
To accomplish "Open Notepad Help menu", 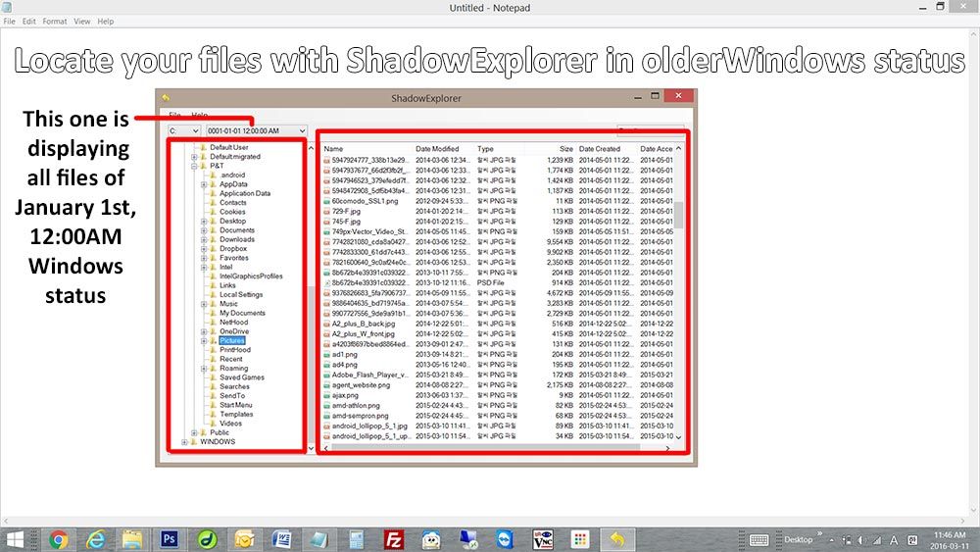I will [x=106, y=22].
